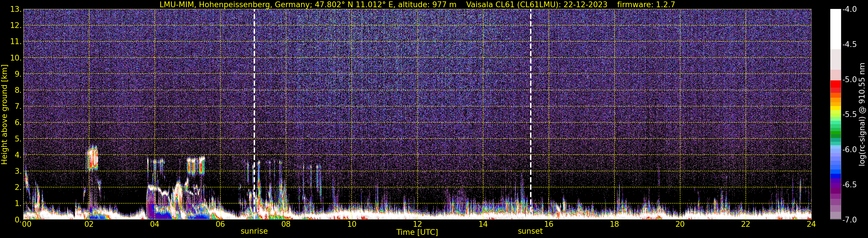Click the 'sunset' label below the axis
Viewport: 868px width, 238px height.
click(x=530, y=231)
